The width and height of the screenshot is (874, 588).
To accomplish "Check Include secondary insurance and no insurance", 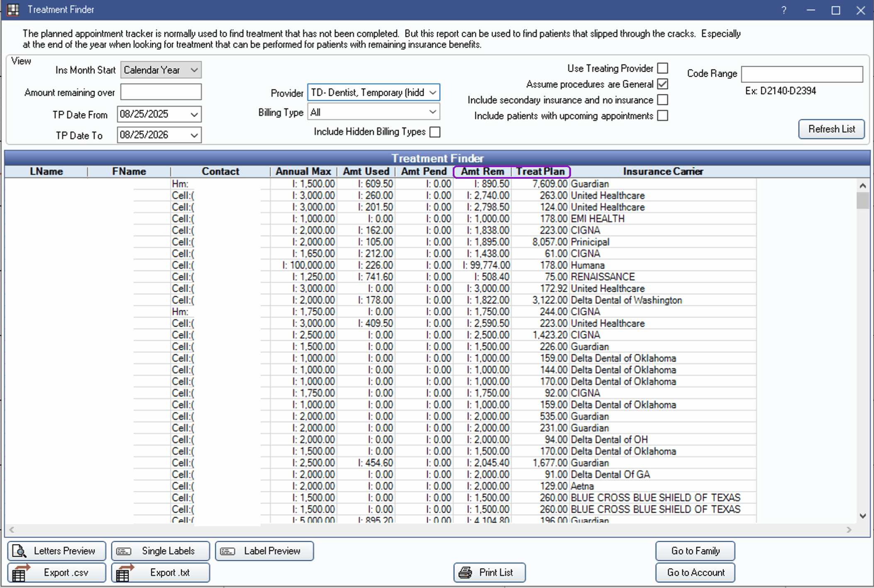I will coord(663,100).
